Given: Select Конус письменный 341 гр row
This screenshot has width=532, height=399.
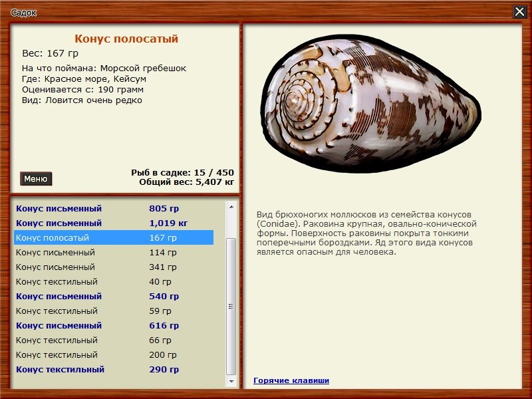Looking at the screenshot, I should point(114,267).
